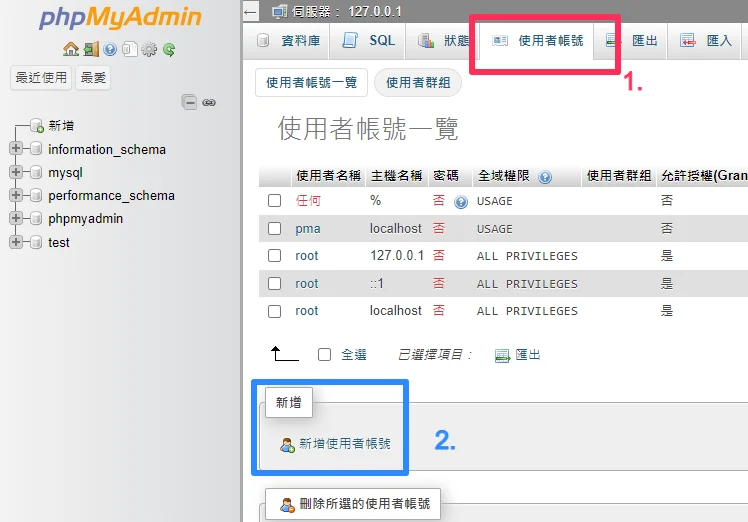Click help icon beside 全域權限 column header

point(544,177)
